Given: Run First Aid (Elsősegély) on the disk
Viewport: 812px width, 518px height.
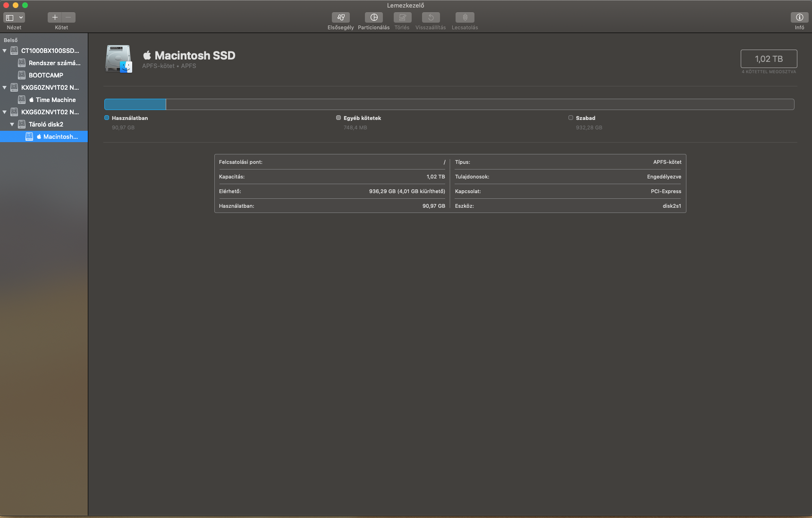Looking at the screenshot, I should [x=340, y=17].
